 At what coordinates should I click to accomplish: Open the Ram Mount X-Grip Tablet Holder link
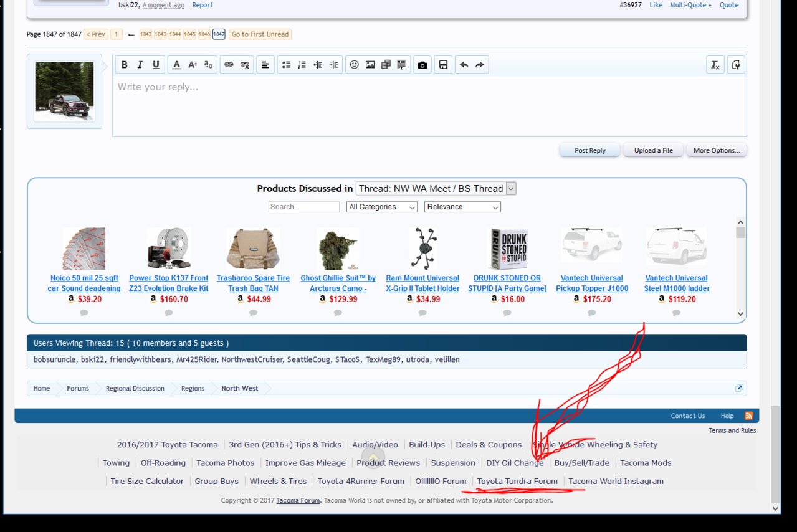422,283
